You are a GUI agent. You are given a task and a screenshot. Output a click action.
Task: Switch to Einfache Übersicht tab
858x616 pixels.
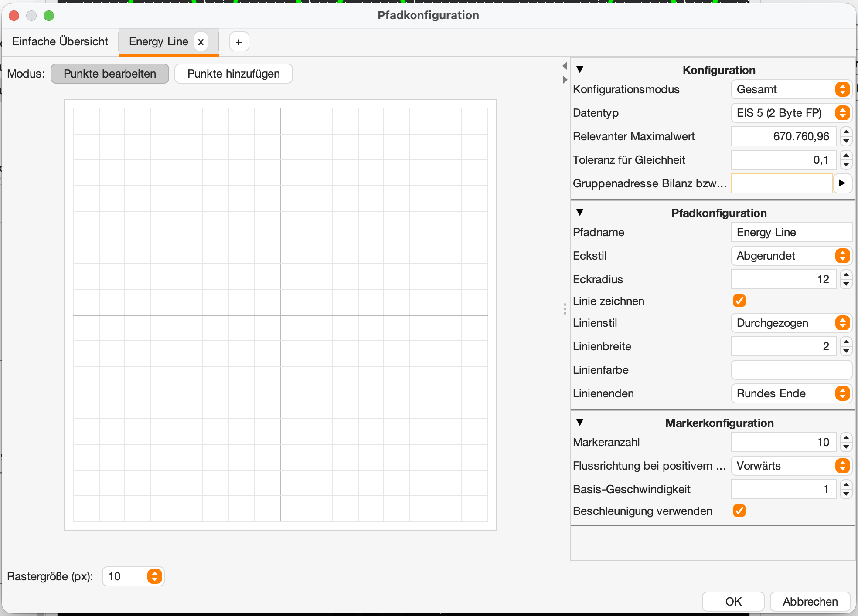[x=60, y=41]
